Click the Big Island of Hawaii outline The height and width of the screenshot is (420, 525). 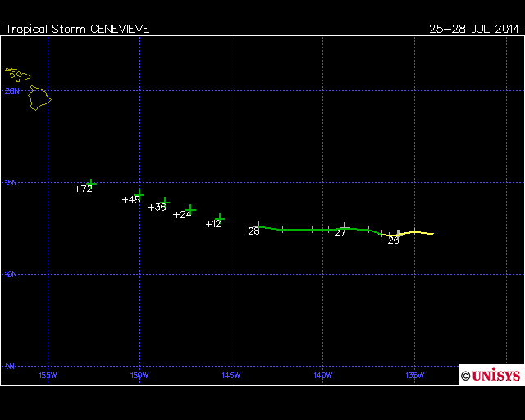click(x=39, y=98)
